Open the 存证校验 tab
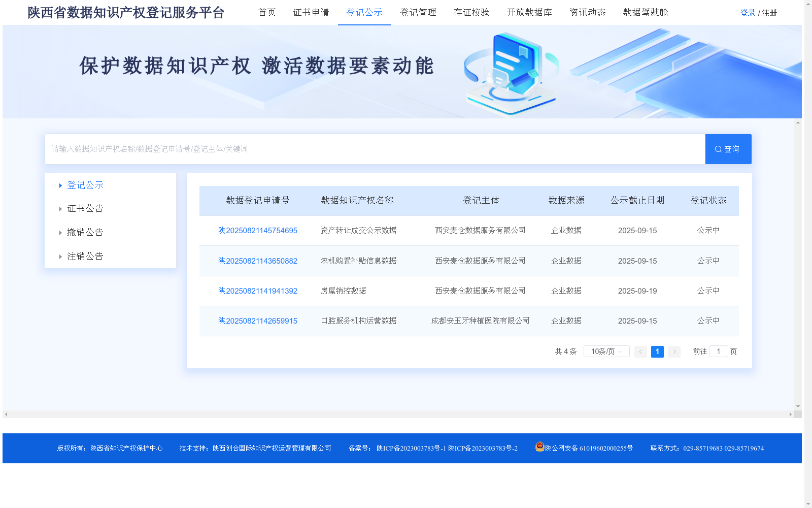 click(x=471, y=13)
